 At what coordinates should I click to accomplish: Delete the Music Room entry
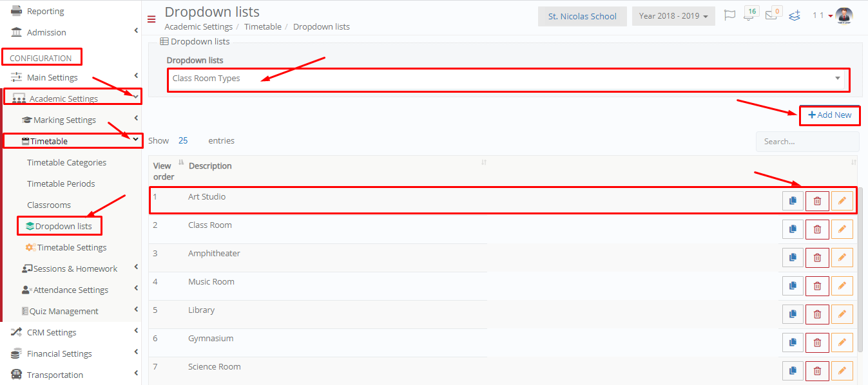coord(817,286)
